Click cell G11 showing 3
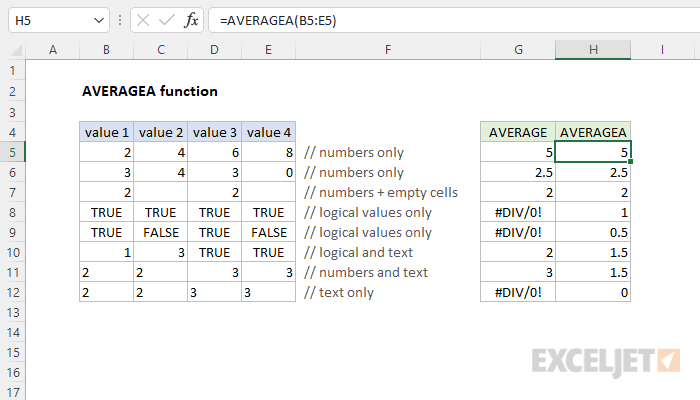The height and width of the screenshot is (400, 700). pyautogui.click(x=518, y=272)
